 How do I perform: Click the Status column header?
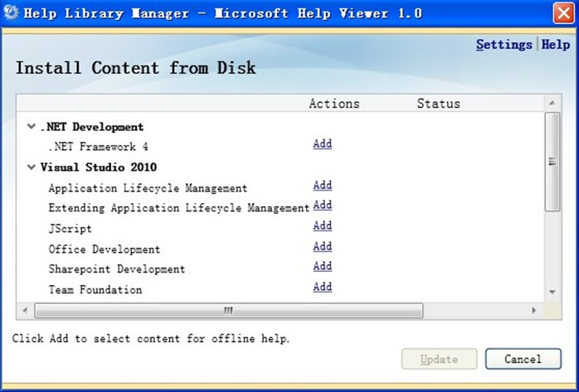[x=438, y=104]
